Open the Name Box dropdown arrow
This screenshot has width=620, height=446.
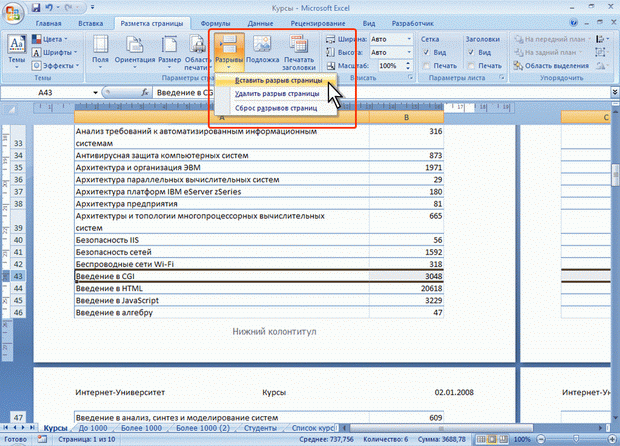[x=95, y=93]
